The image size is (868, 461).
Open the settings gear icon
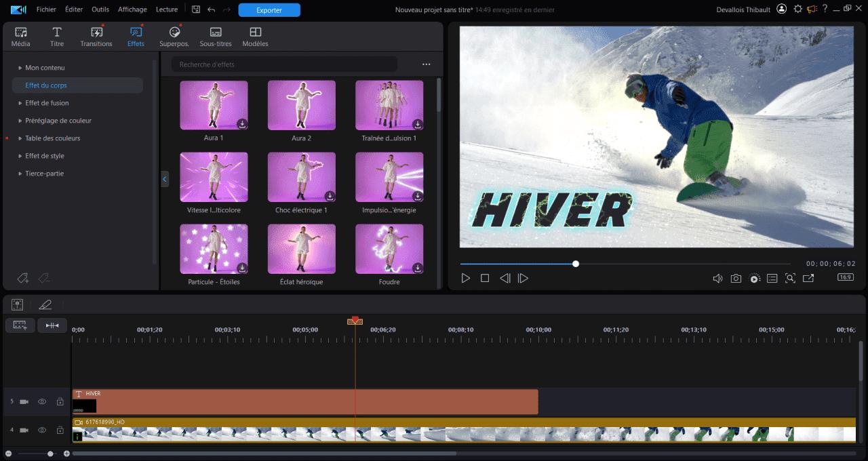point(797,9)
